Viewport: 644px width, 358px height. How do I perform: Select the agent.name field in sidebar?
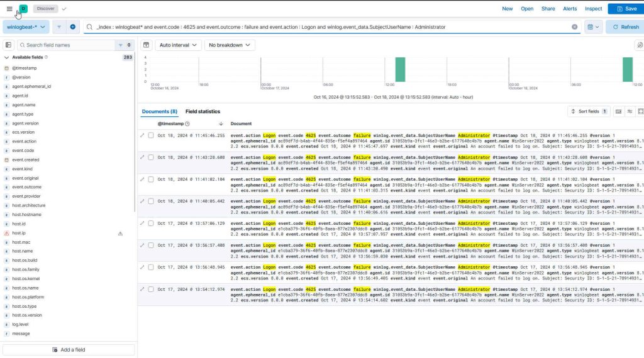coord(23,105)
